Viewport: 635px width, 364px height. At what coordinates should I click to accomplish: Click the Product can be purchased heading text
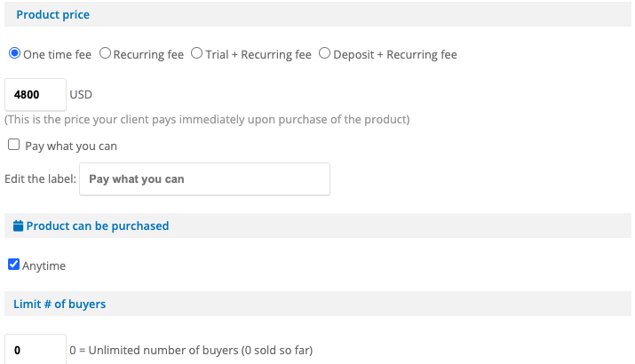(98, 226)
